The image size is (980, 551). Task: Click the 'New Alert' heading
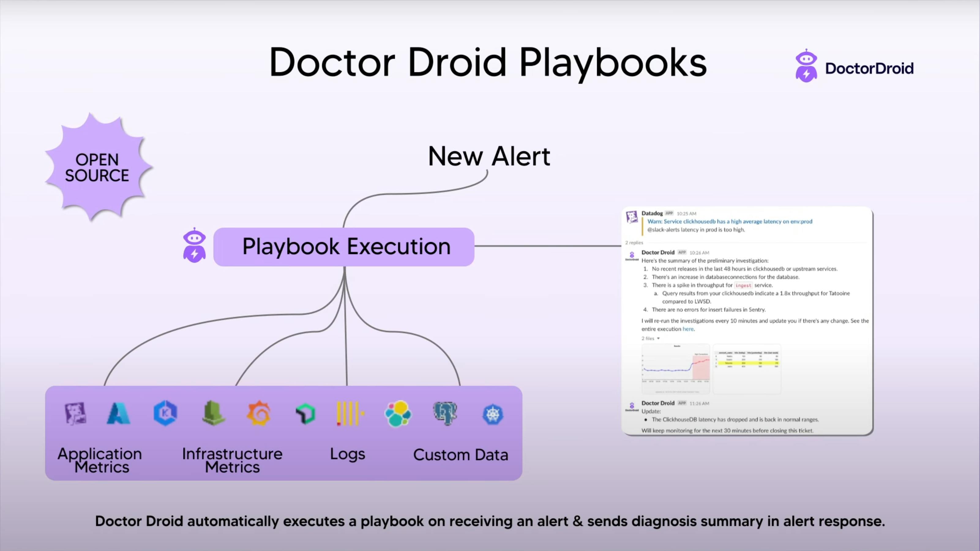point(489,156)
